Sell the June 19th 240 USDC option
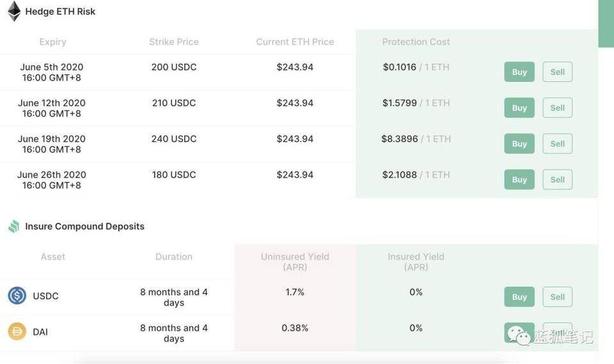 click(x=557, y=143)
